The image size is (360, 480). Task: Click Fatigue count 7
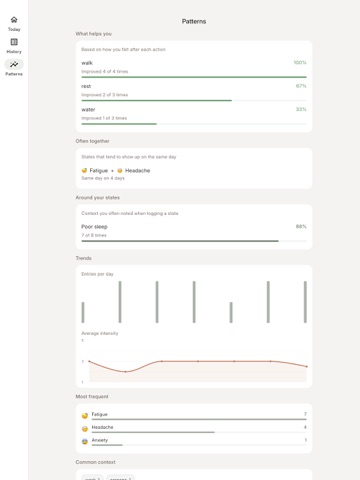pos(305,414)
